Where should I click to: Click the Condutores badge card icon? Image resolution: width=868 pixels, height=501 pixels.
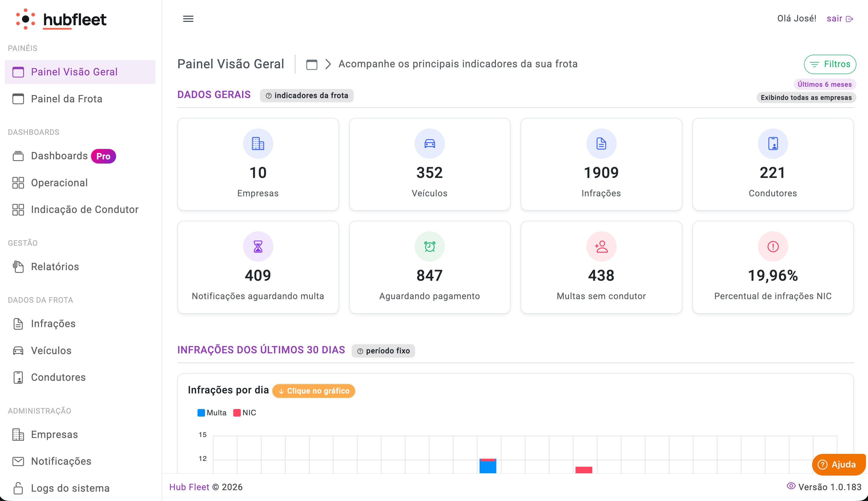pyautogui.click(x=773, y=143)
